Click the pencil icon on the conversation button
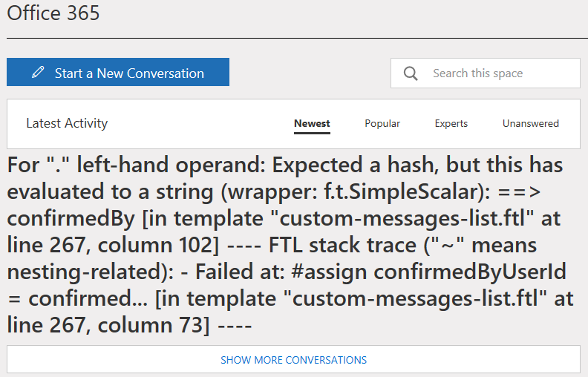The width and height of the screenshot is (588, 377). (38, 73)
